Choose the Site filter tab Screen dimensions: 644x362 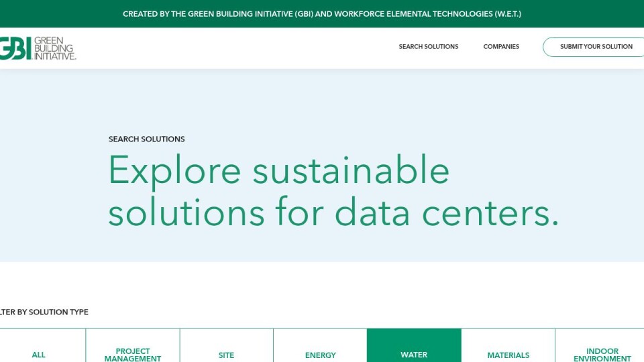click(227, 355)
